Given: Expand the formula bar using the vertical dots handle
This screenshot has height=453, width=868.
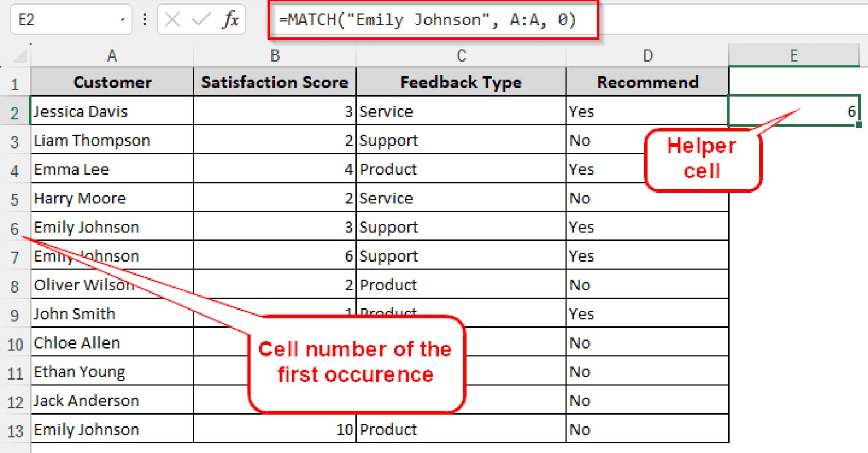Looking at the screenshot, I should click(144, 19).
